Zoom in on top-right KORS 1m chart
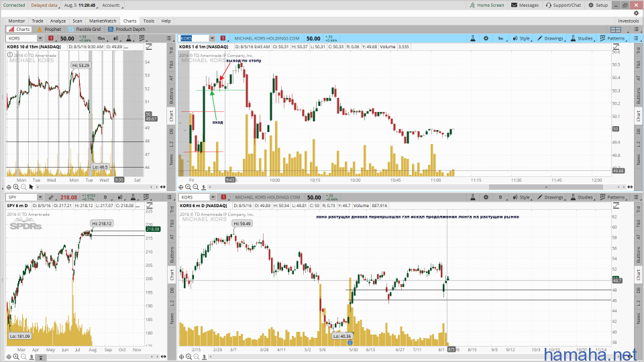This screenshot has width=644, height=362. point(188,187)
